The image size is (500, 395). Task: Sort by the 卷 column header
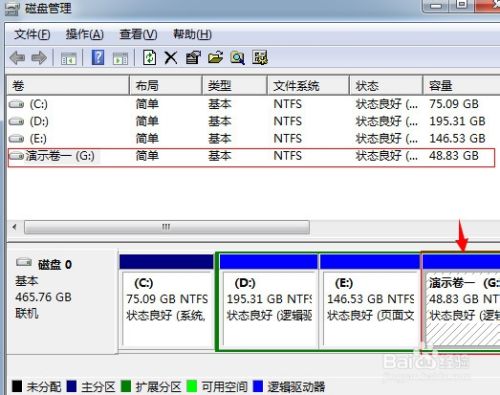[68, 86]
